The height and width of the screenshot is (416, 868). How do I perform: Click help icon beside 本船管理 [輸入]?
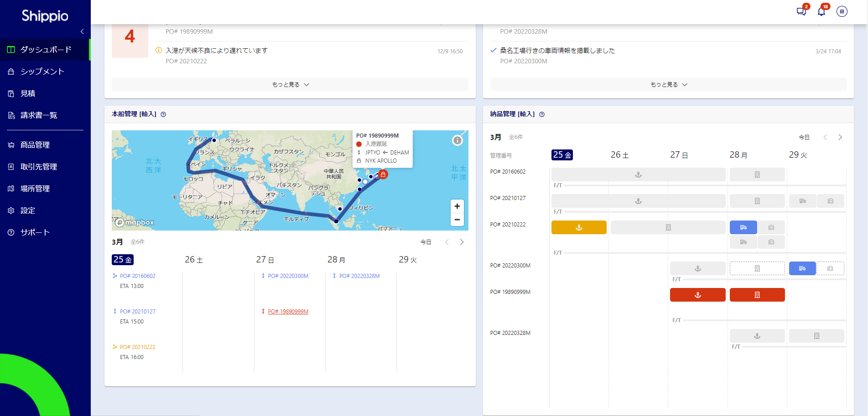(x=163, y=114)
